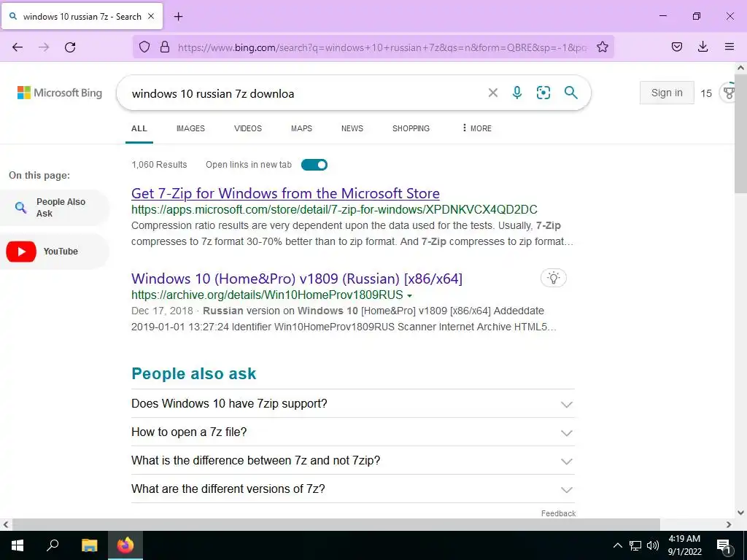747x560 pixels.
Task: Open the Firefox hamburger menu
Action: pyautogui.click(x=729, y=47)
